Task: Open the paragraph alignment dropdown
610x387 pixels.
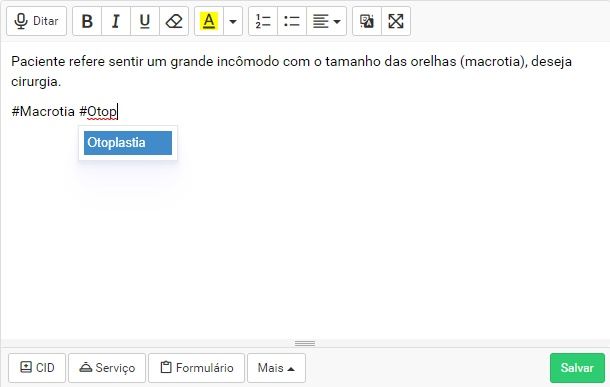Action: tap(326, 21)
